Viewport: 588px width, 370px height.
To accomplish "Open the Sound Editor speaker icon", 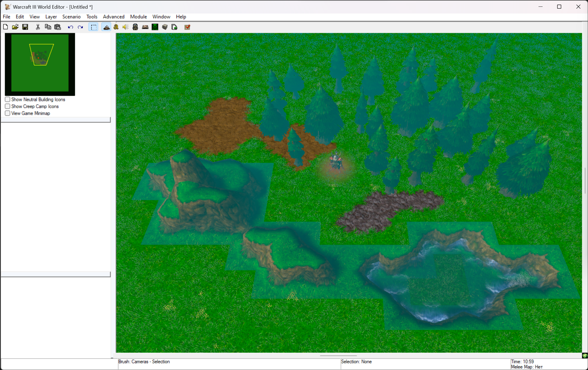I will (125, 27).
